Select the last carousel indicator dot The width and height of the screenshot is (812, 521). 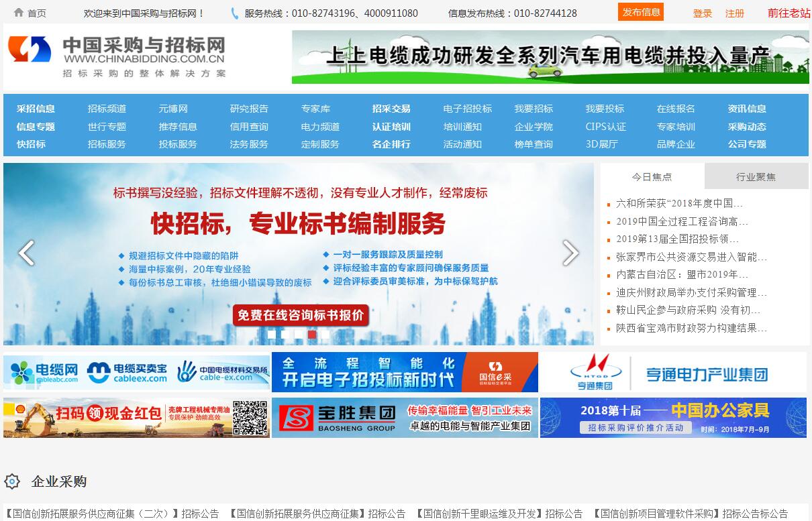(325, 334)
